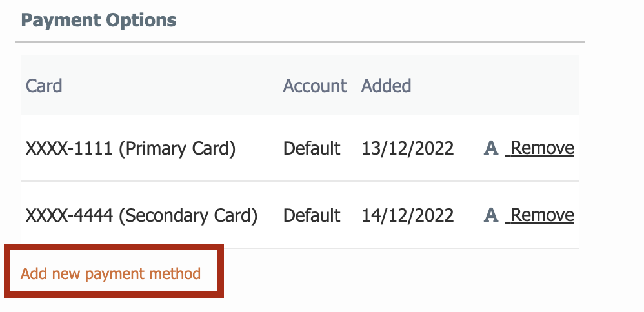Select the Card column header
This screenshot has width=644, height=312.
coord(44,86)
